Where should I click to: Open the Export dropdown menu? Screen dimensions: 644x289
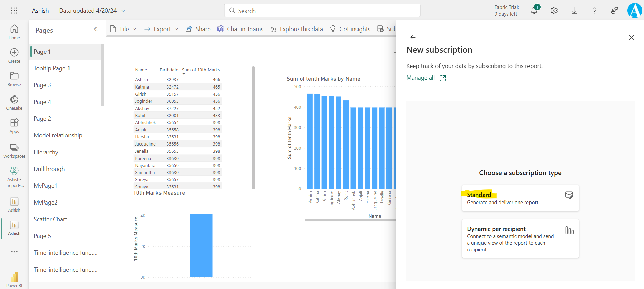tap(161, 29)
